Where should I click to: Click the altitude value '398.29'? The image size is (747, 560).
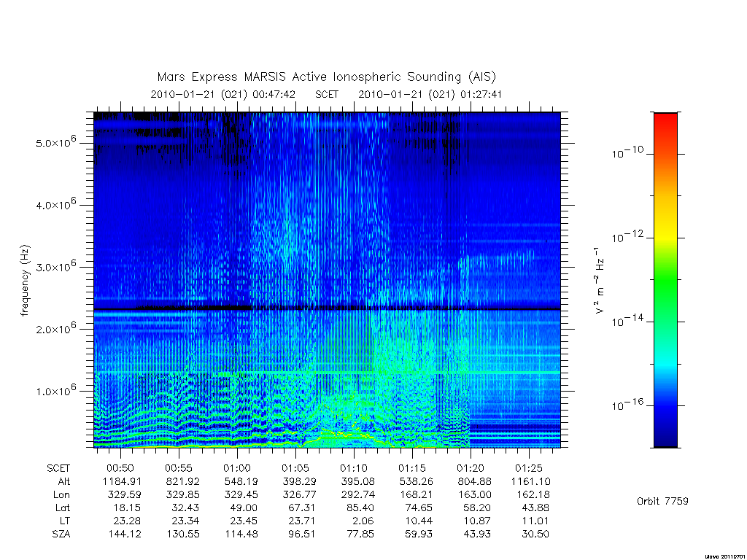[299, 481]
